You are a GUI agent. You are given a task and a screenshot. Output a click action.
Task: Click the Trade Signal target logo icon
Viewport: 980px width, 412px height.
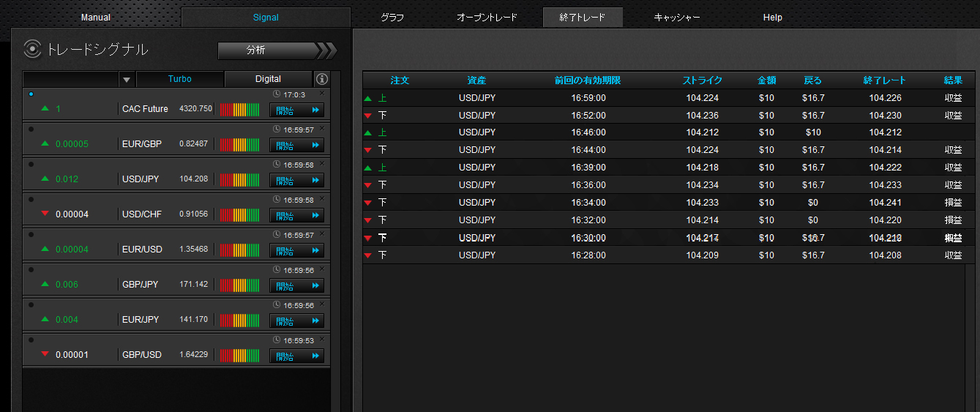[32, 49]
